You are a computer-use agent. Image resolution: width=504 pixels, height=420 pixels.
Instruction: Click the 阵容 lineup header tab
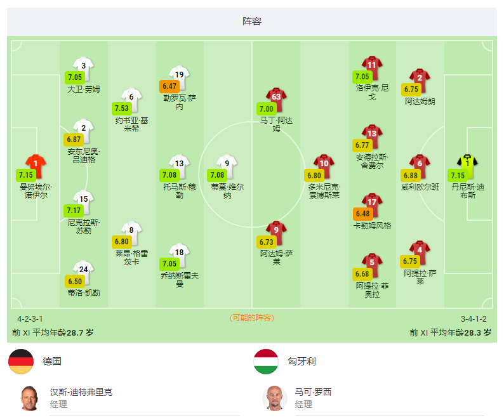(x=252, y=21)
